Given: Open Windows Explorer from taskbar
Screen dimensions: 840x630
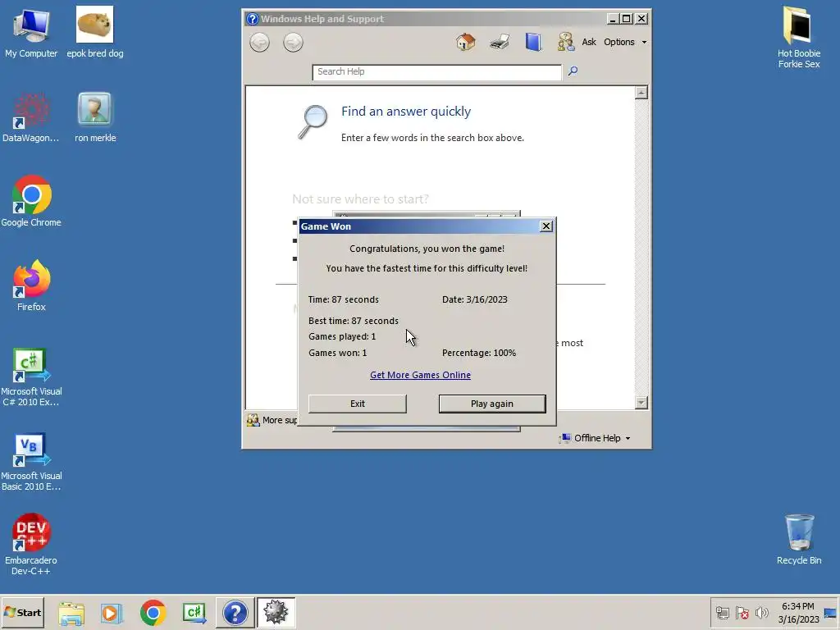Looking at the screenshot, I should click(x=71, y=613).
